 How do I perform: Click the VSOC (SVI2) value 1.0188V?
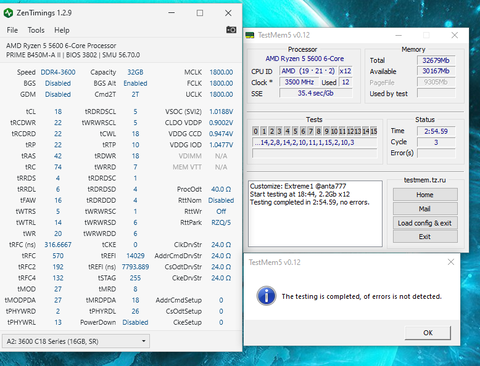coord(221,111)
